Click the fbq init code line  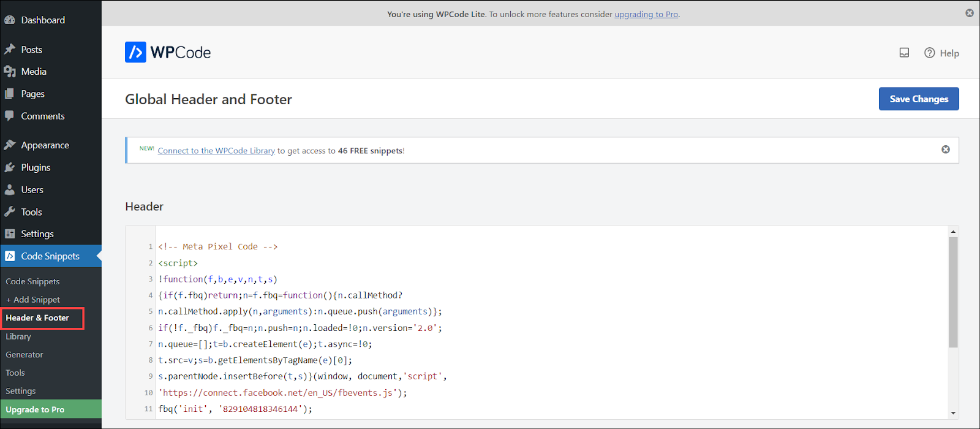(235, 409)
